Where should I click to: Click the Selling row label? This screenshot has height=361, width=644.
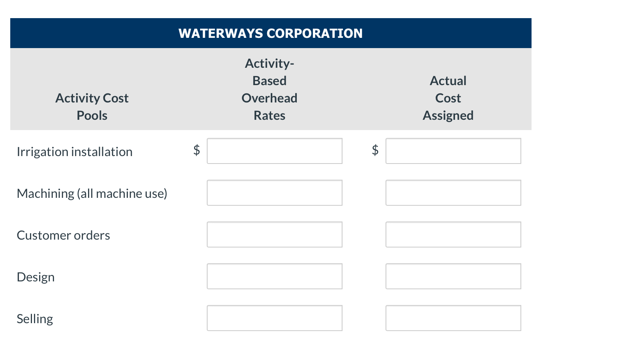click(35, 318)
